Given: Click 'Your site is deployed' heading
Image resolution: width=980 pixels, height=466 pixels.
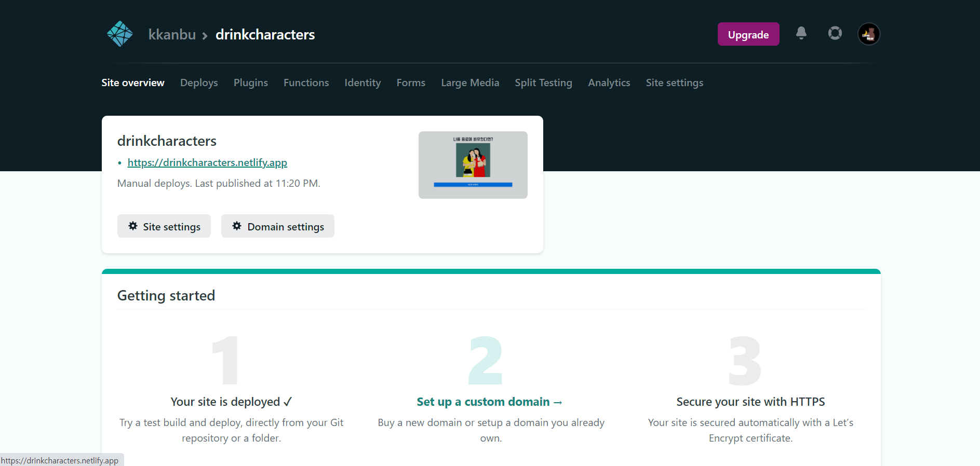Looking at the screenshot, I should [232, 402].
